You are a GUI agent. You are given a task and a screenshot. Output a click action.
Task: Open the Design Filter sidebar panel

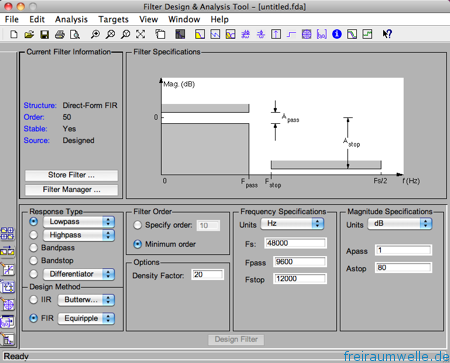coord(7,340)
